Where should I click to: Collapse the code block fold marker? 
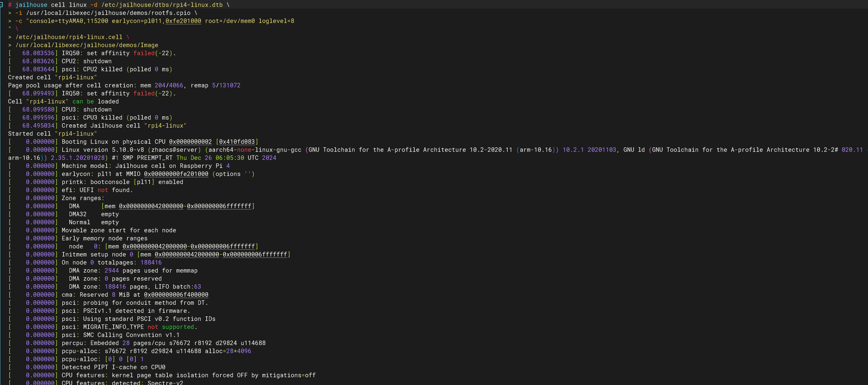click(1, 5)
